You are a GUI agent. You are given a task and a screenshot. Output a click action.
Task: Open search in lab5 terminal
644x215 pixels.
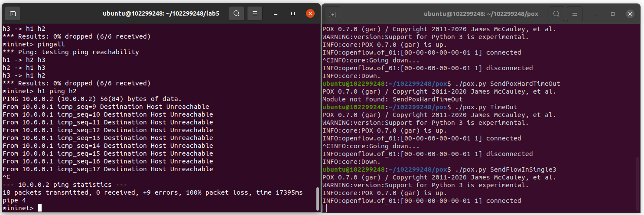237,14
